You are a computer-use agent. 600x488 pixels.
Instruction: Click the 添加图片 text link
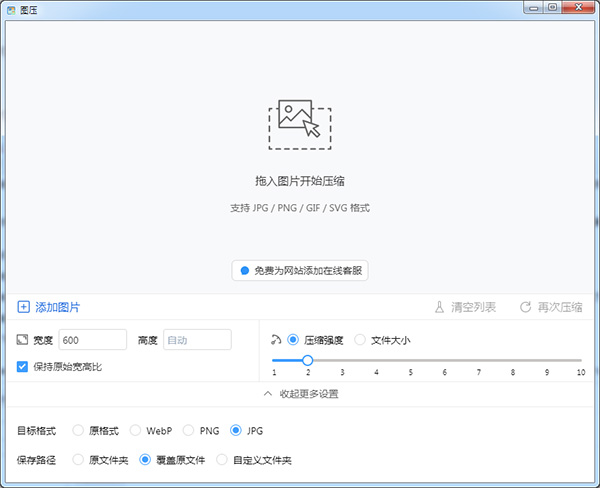[x=58, y=307]
